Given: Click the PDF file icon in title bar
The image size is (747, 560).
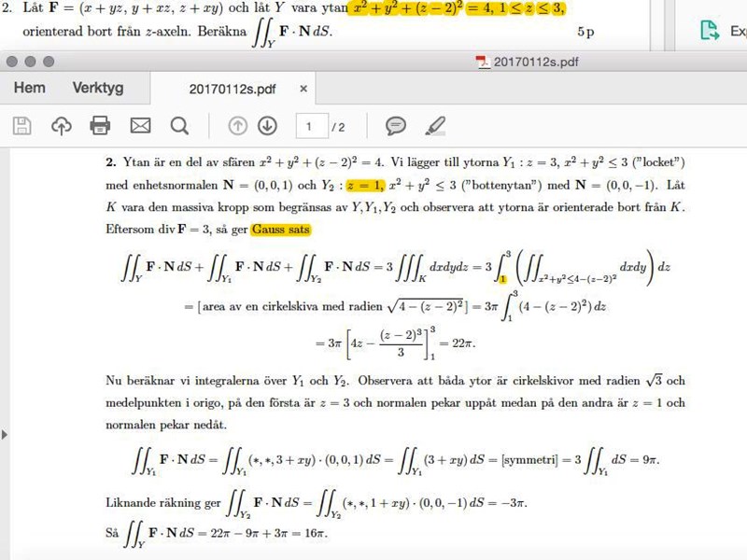Looking at the screenshot, I should click(x=483, y=62).
